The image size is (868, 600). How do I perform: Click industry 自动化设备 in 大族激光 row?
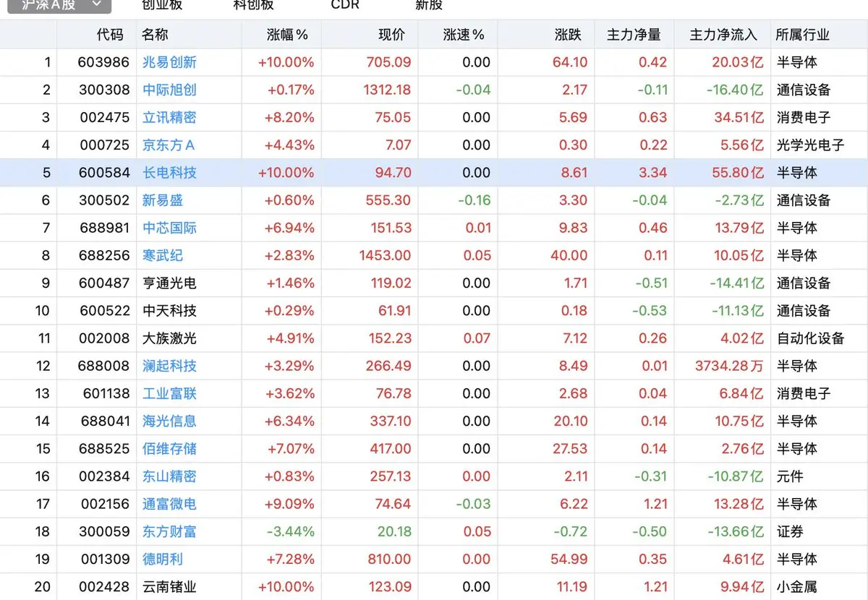(810, 338)
